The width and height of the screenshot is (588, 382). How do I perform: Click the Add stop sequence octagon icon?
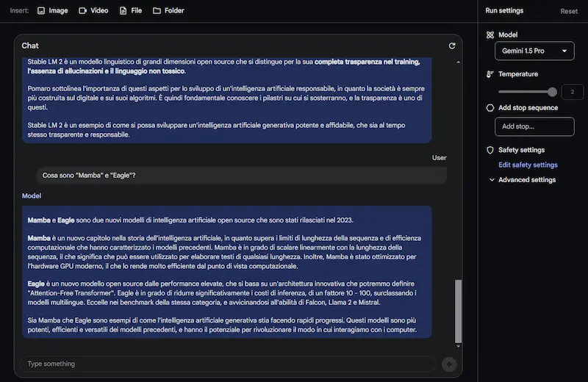point(490,108)
